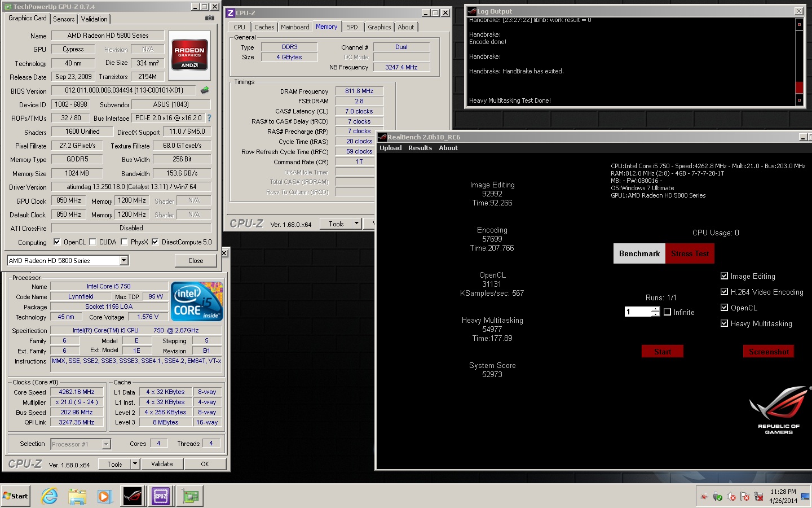The width and height of the screenshot is (812, 508).
Task: Click the taskbar clock showing 11:28 PM
Action: point(783,496)
